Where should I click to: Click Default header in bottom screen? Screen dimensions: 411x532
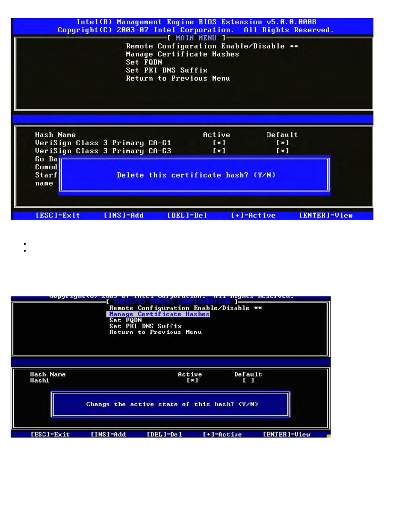(x=248, y=374)
